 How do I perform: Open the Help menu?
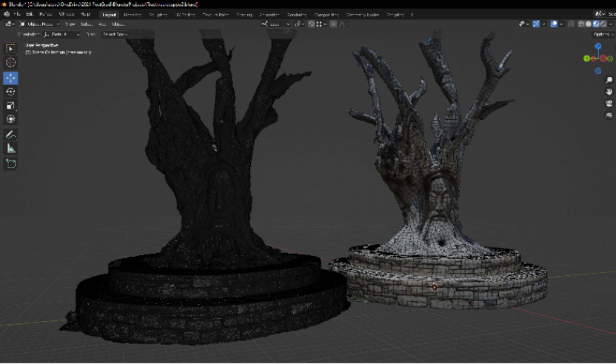pyautogui.click(x=85, y=14)
